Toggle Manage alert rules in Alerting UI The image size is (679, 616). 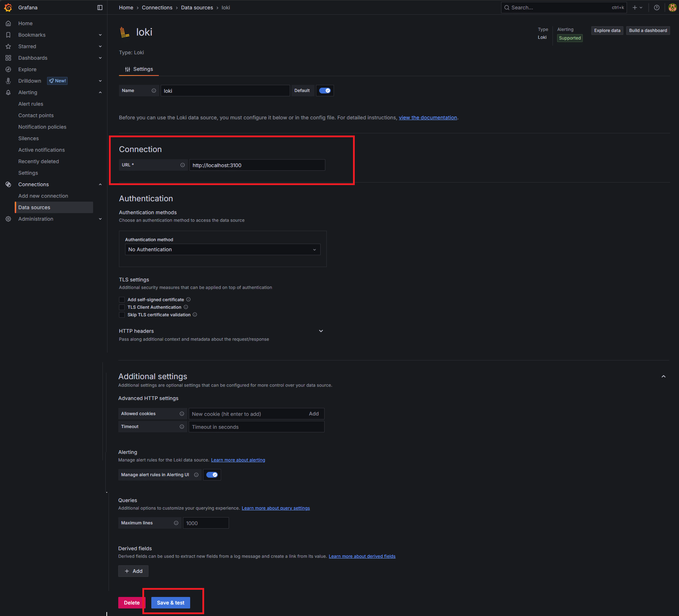[212, 475]
